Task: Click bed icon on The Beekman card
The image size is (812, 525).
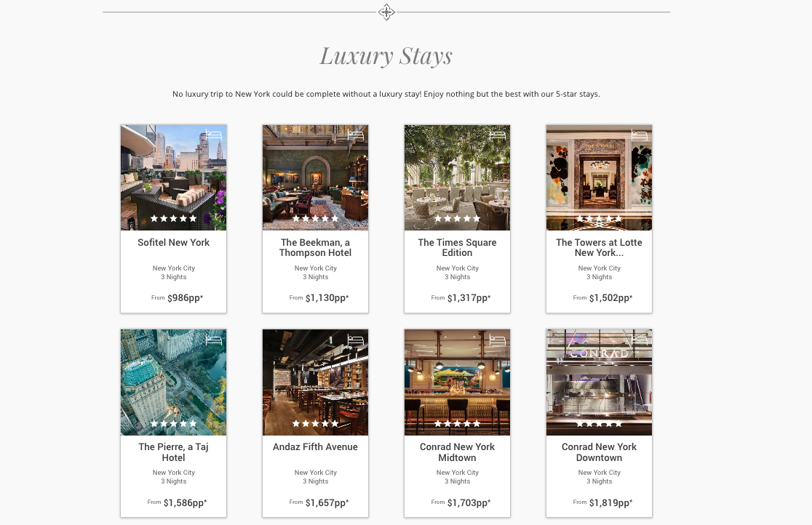Action: click(356, 135)
